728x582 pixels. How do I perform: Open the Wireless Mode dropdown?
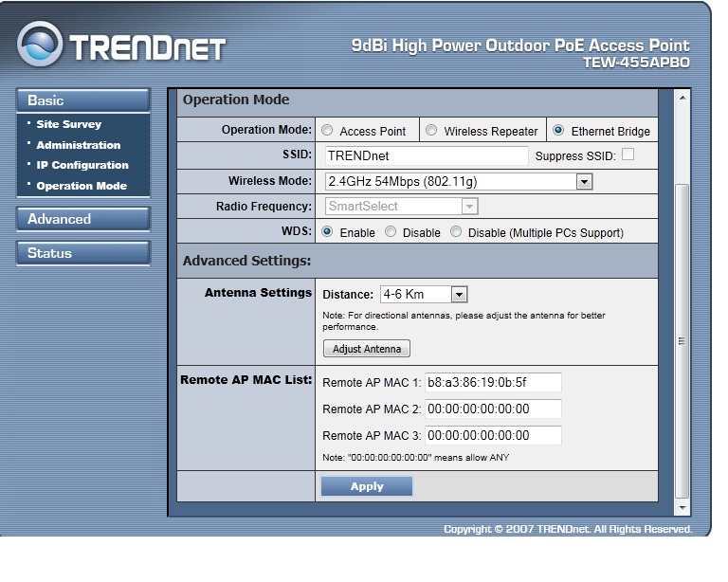pyautogui.click(x=584, y=181)
